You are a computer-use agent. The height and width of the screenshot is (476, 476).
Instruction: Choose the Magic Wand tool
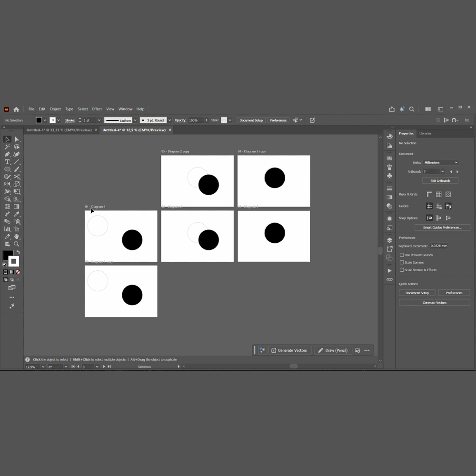(7, 147)
